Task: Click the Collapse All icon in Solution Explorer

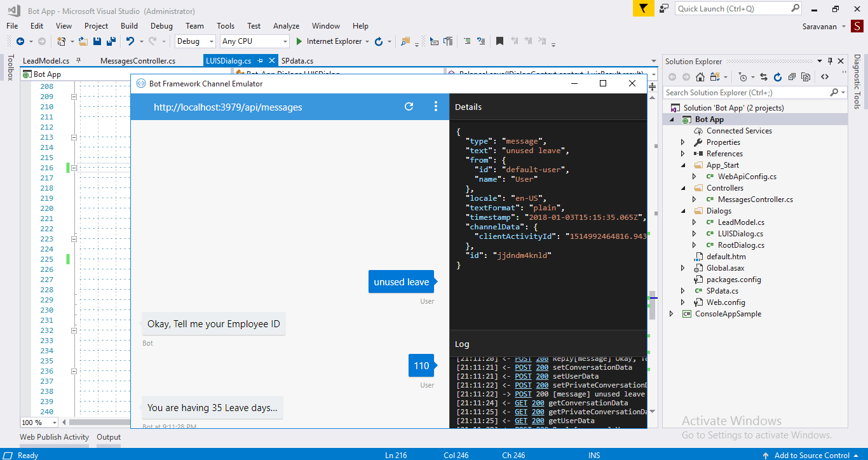Action: (792, 77)
